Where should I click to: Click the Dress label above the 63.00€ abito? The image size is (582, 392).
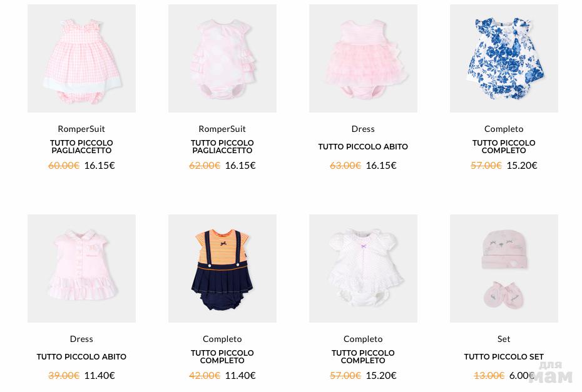363,129
